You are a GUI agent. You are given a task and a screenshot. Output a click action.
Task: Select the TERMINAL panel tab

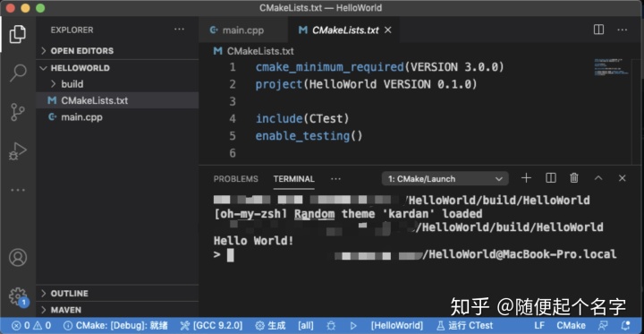tap(294, 179)
